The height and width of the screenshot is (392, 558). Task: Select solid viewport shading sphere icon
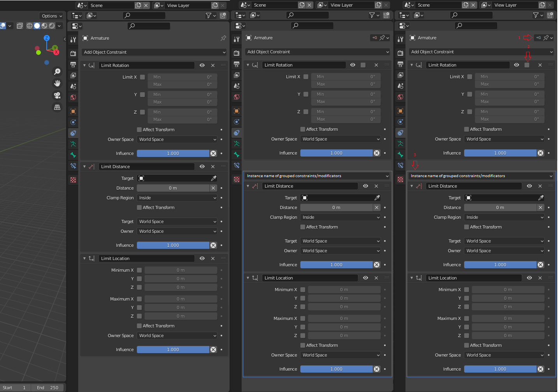point(37,26)
